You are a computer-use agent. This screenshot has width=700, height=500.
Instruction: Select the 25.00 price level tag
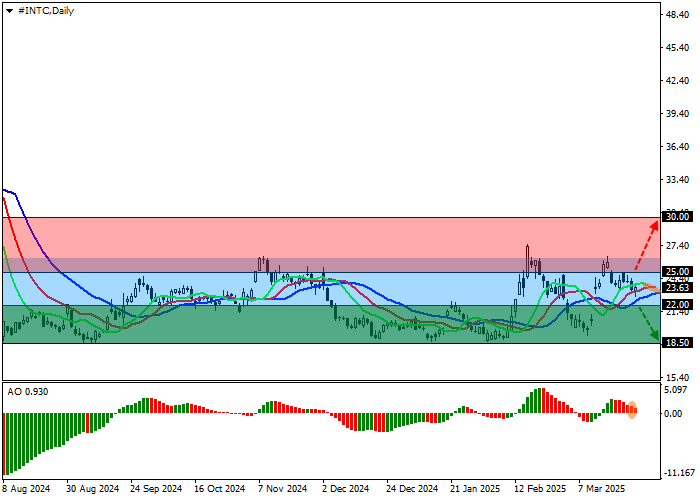point(678,272)
